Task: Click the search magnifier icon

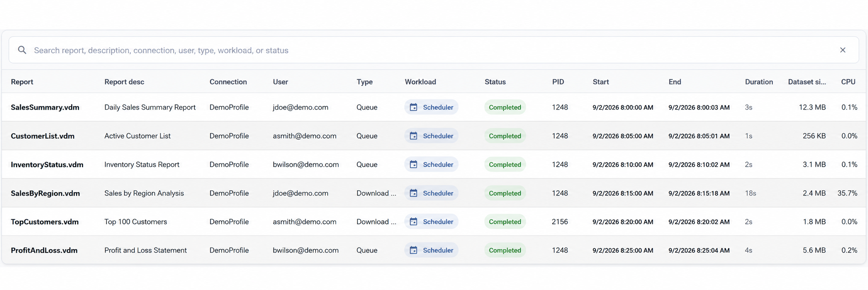Action: [x=22, y=50]
